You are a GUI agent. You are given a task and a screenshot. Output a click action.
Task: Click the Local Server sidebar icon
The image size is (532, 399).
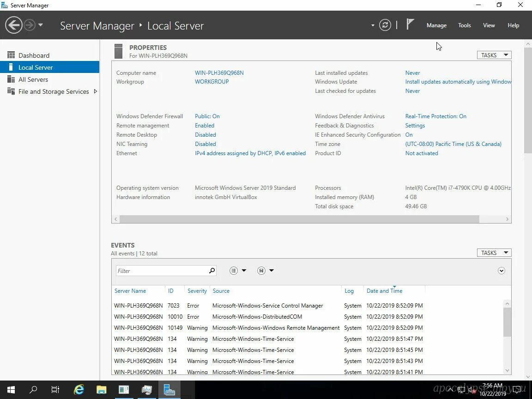11,67
